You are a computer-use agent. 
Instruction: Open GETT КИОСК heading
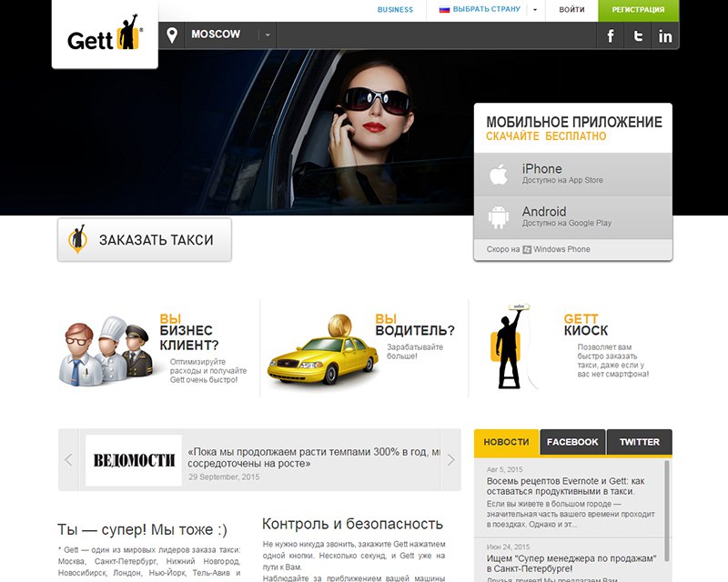[586, 325]
